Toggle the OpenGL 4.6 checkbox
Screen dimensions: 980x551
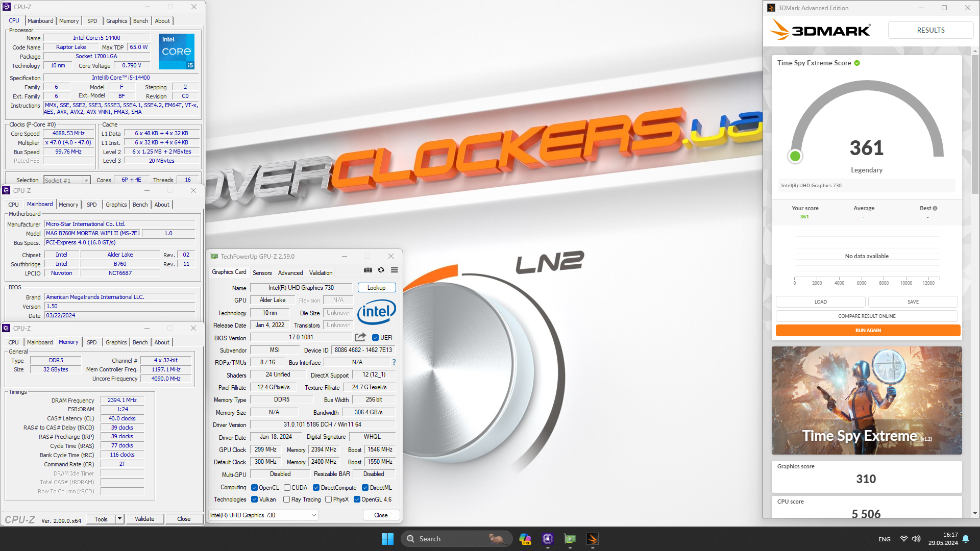tap(357, 499)
